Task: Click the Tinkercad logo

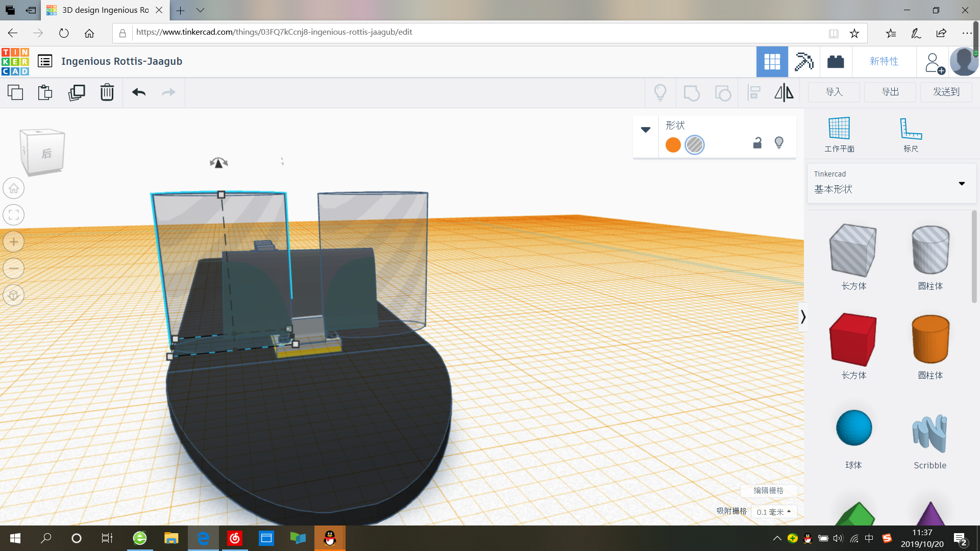Action: [x=15, y=61]
